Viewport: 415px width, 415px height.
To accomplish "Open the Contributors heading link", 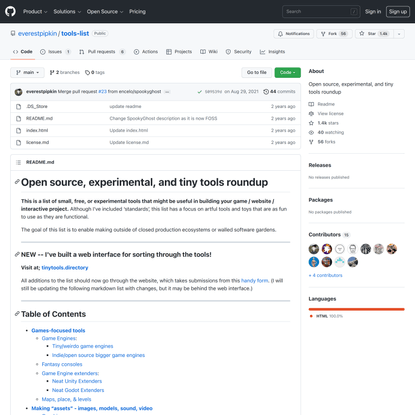I will [x=329, y=235].
